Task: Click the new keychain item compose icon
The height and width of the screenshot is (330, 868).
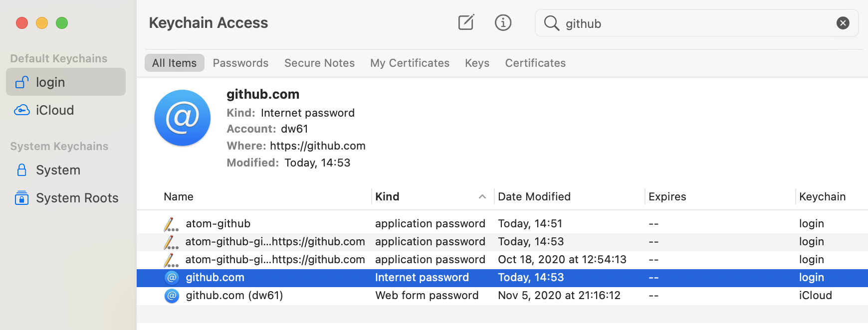Action: [466, 22]
